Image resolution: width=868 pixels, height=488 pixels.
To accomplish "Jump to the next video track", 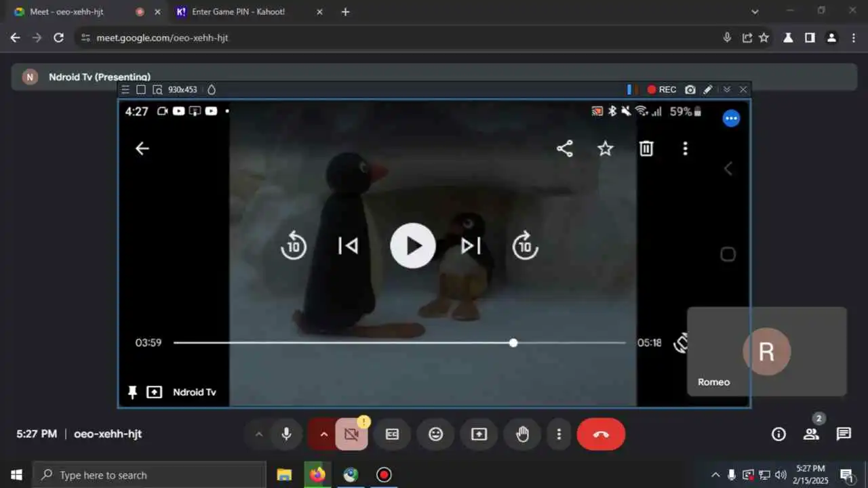I will pos(471,246).
